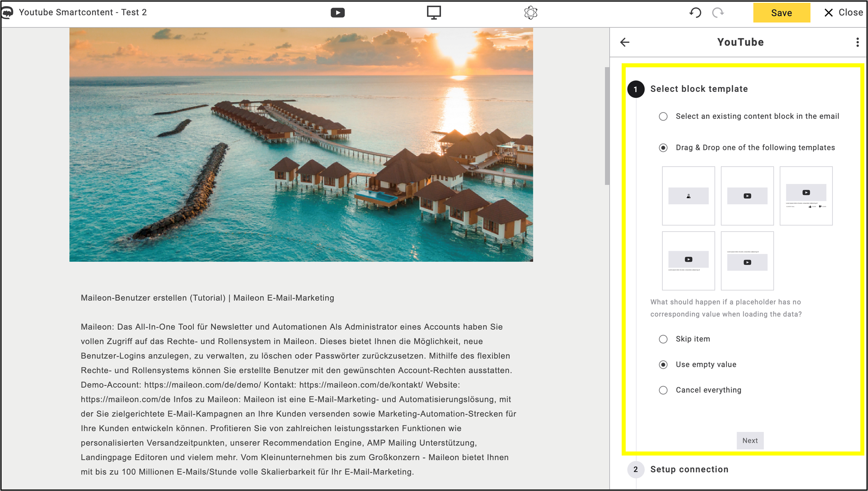Redo the last undone change
The height and width of the screenshot is (491, 868).
tap(718, 12)
